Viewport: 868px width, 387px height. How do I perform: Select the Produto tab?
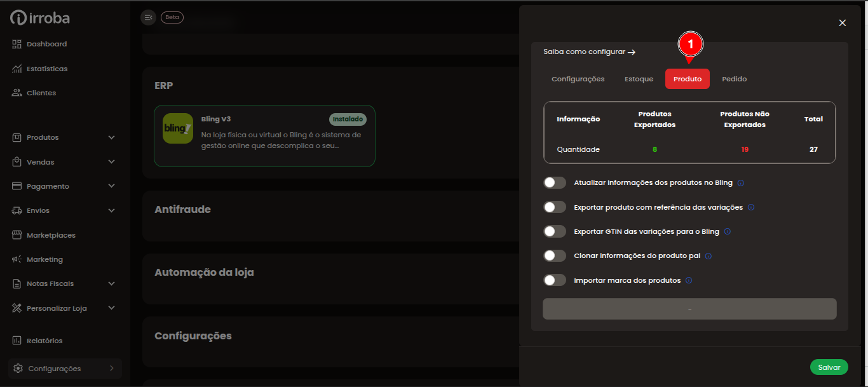(688, 79)
